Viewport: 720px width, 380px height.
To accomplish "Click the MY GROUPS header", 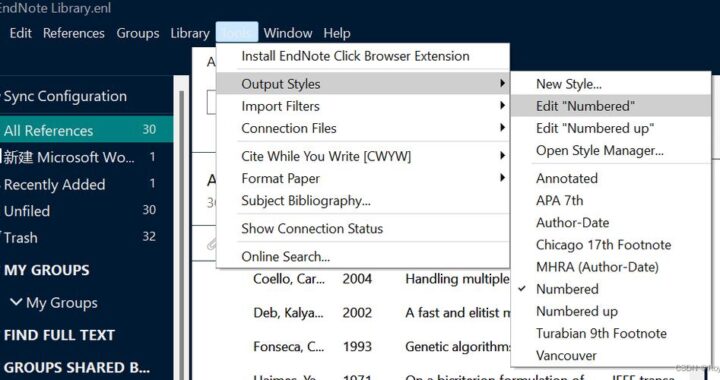I will point(47,270).
